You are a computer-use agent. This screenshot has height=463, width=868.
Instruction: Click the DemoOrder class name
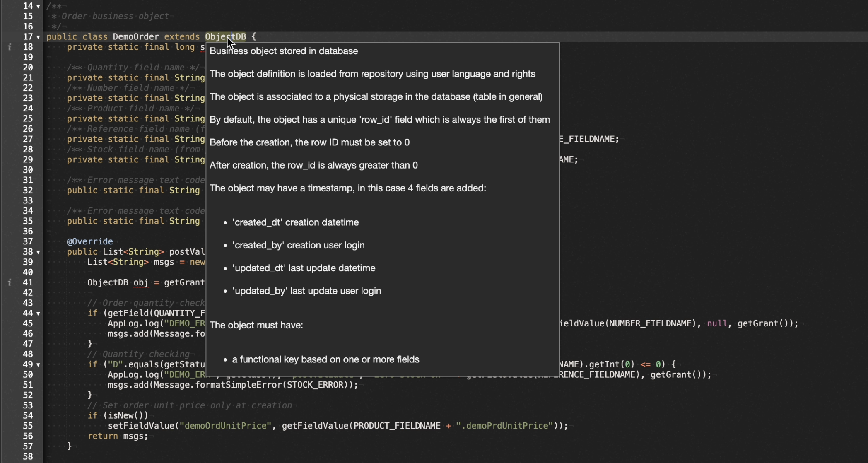pyautogui.click(x=135, y=36)
